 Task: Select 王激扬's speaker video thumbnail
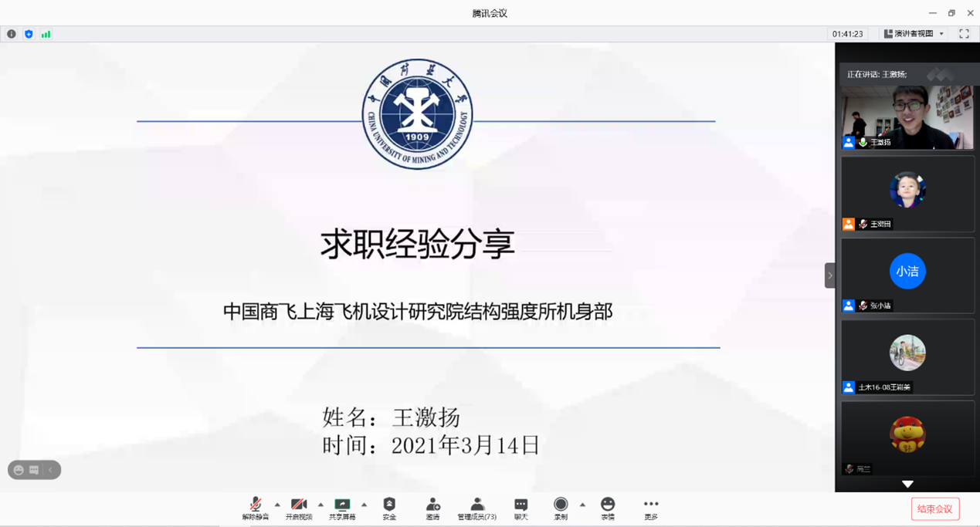(x=907, y=117)
